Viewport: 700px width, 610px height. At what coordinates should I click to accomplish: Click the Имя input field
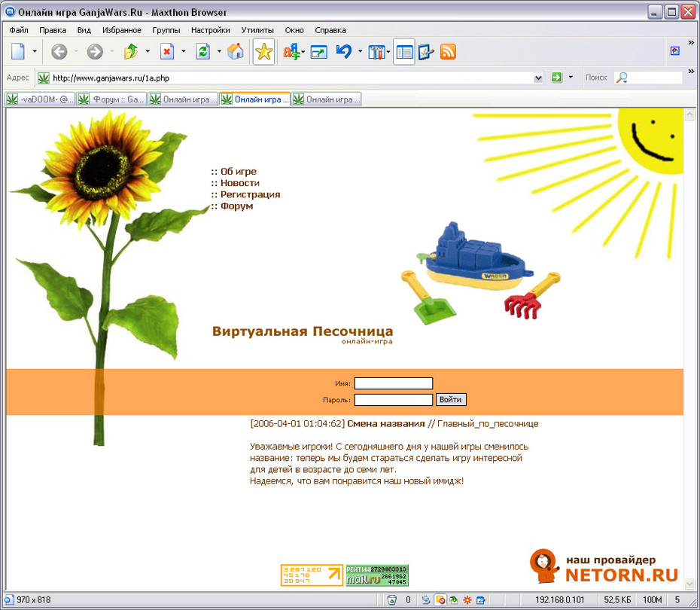[394, 383]
